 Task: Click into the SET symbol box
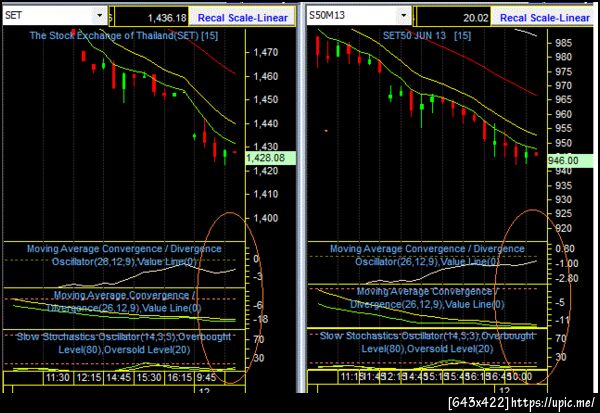tap(49, 16)
